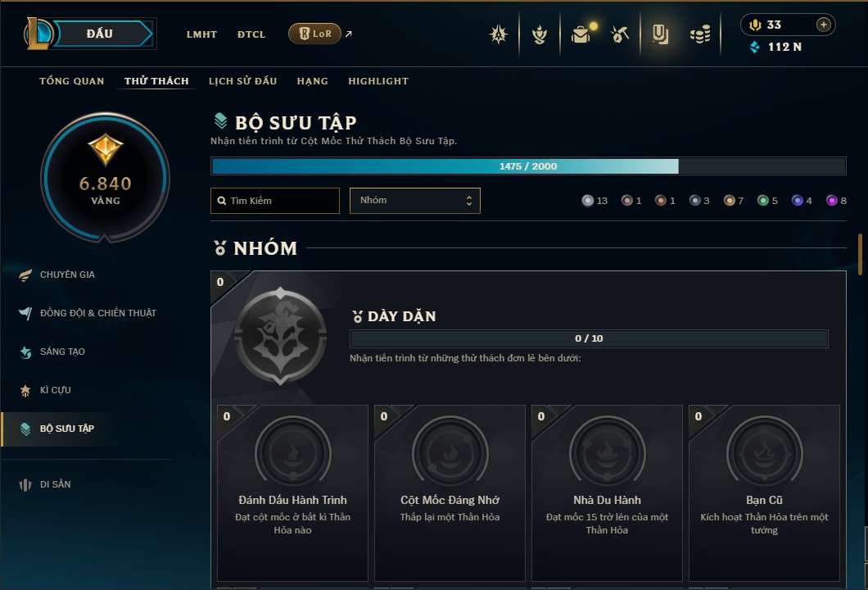
Task: Click the Tìm Kiếm search field
Action: [275, 201]
